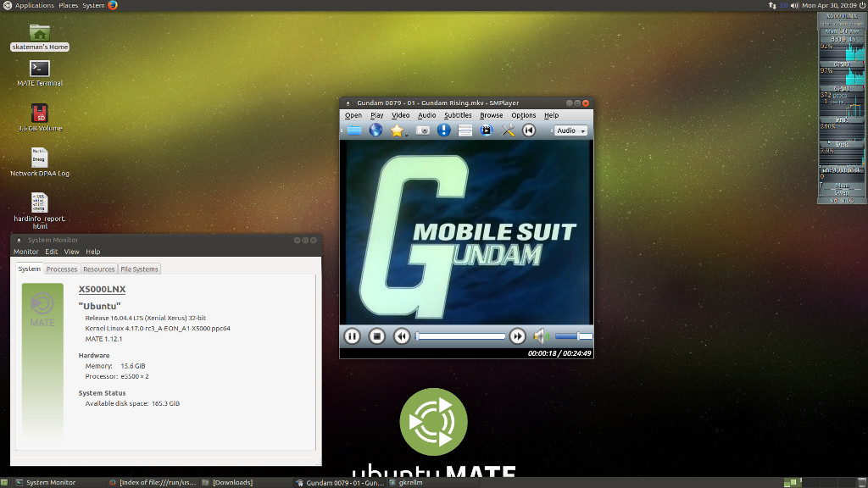Switch to the Processes tab
The height and width of the screenshot is (488, 868).
coord(61,269)
